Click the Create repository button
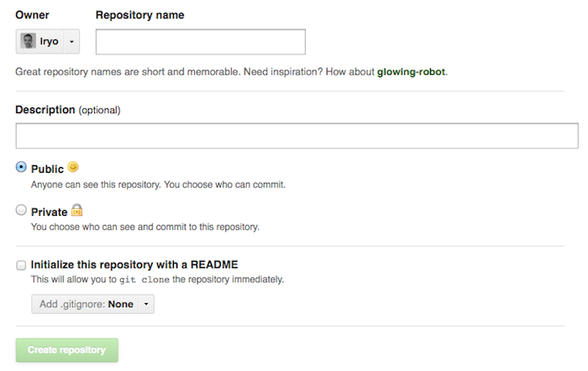Viewport: 588px width, 371px height. click(x=67, y=350)
